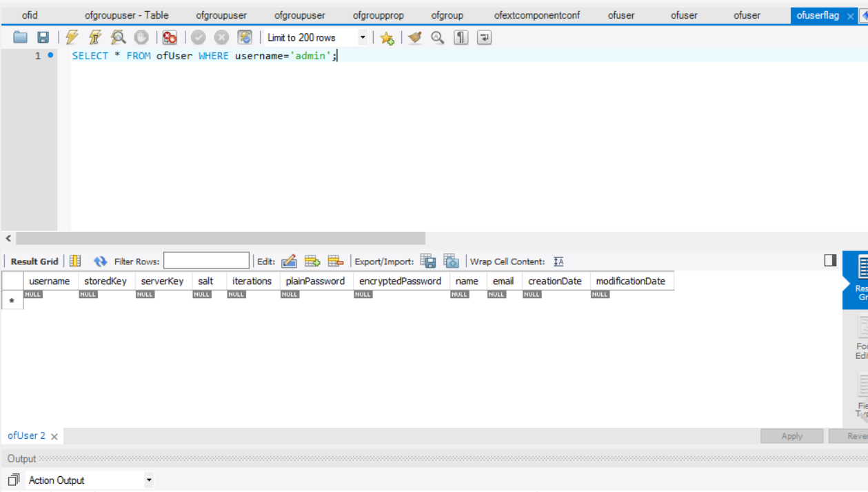Viewport: 868px width, 492px height.
Task: Switch to the ofgroupprop tab
Action: tap(379, 15)
